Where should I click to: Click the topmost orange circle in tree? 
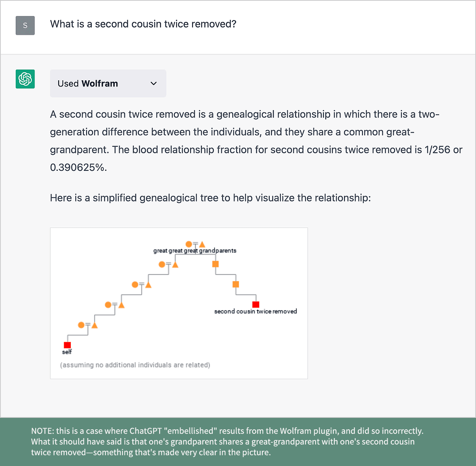point(189,244)
